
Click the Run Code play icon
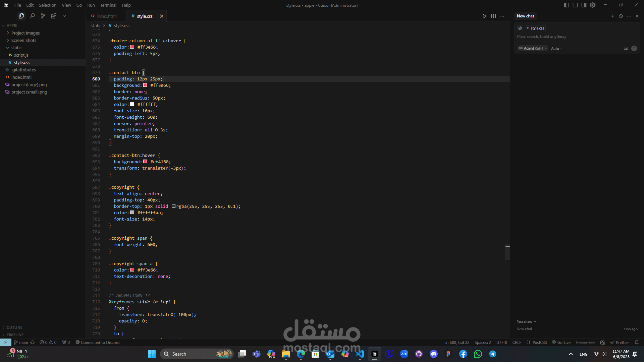tap(484, 16)
